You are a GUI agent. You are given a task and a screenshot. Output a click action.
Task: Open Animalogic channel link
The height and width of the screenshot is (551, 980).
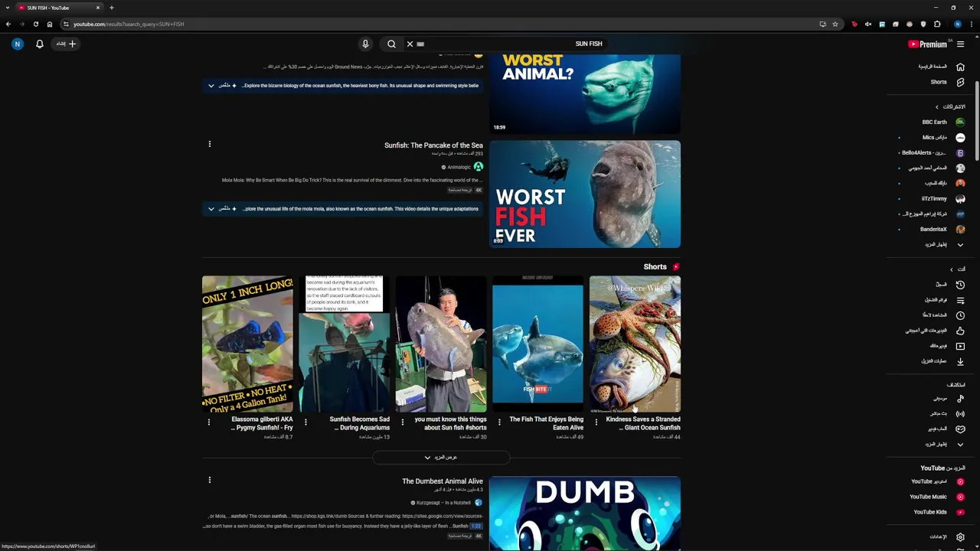(459, 167)
